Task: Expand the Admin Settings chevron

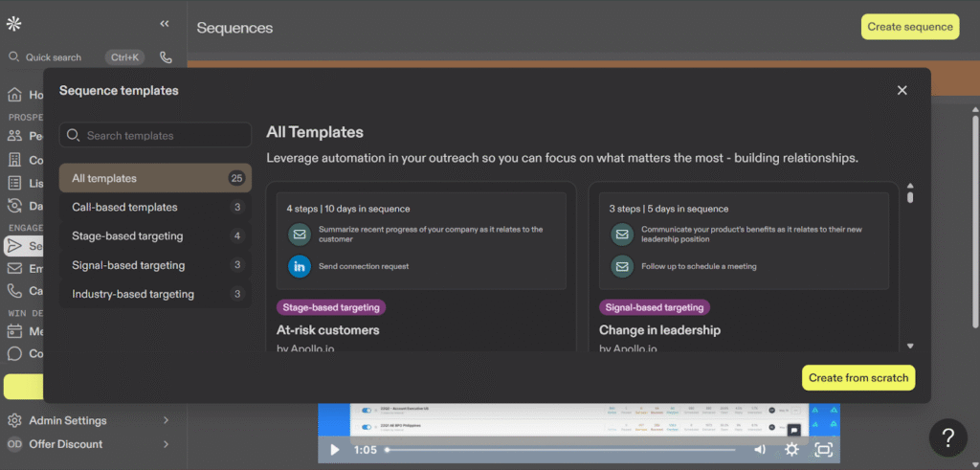Action: (166, 420)
